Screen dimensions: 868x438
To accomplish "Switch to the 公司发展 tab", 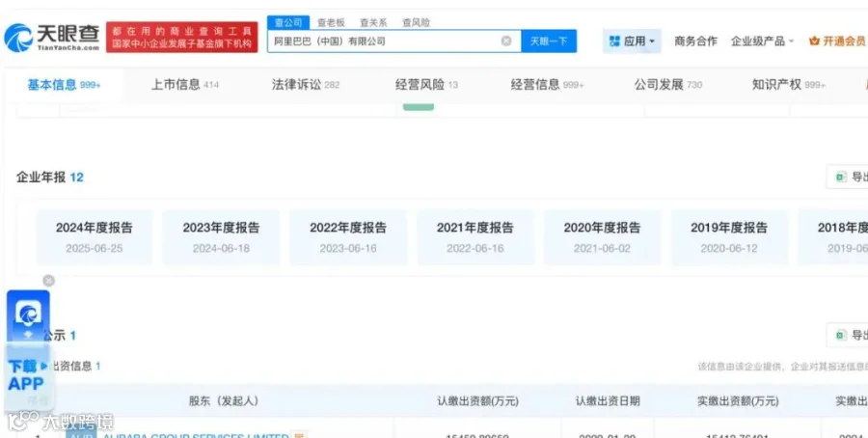I will pos(668,85).
